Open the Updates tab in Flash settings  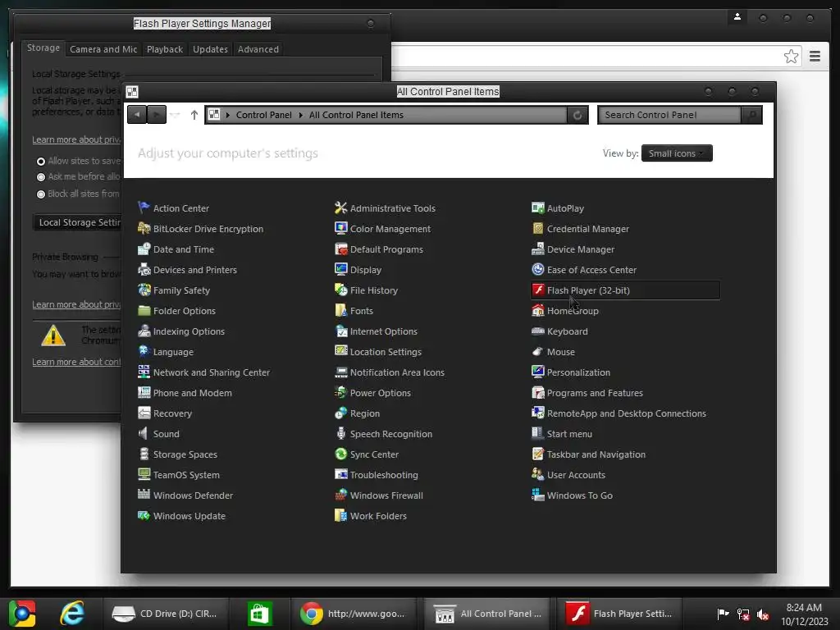210,49
